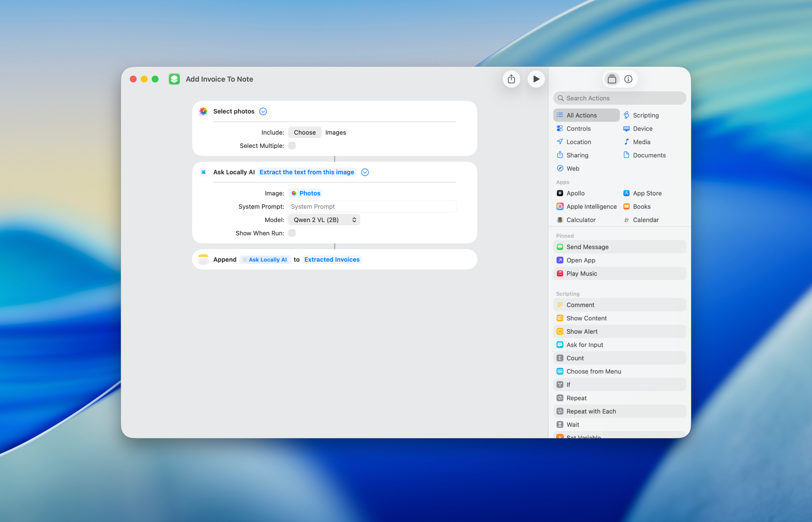Run the Add Invoice To Note shortcut
The image size is (812, 522).
pos(536,79)
